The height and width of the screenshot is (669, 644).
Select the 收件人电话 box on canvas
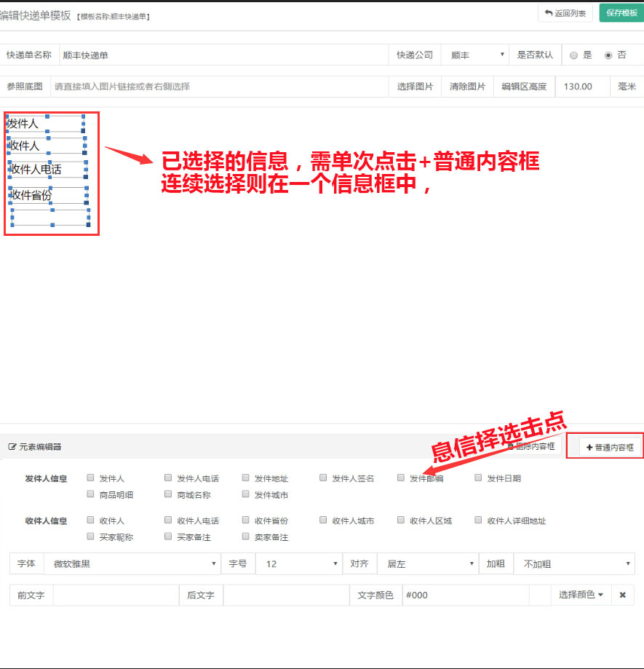[x=45, y=170]
